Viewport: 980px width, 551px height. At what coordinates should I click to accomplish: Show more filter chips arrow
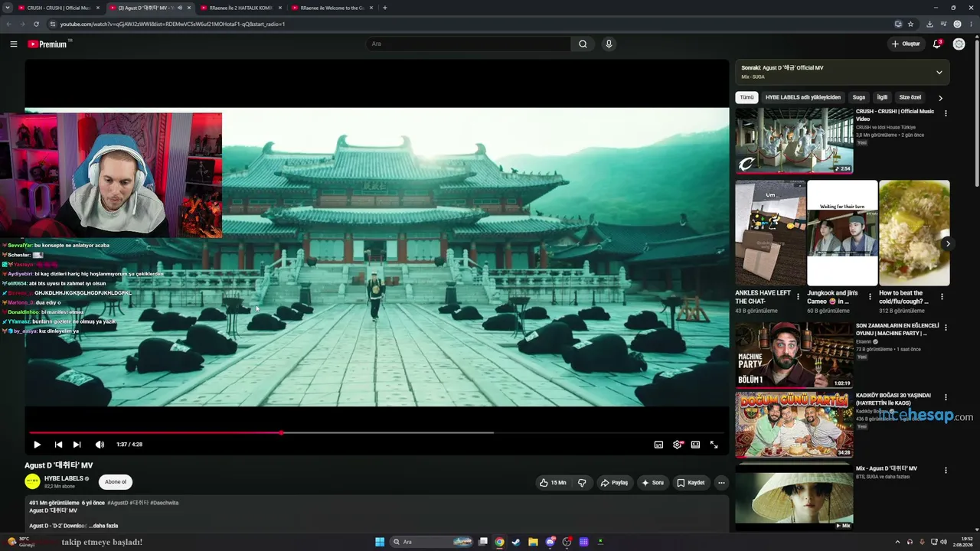point(940,98)
